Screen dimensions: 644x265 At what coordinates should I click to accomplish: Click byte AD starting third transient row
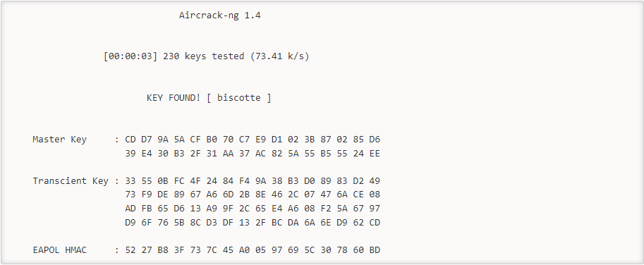click(x=130, y=209)
